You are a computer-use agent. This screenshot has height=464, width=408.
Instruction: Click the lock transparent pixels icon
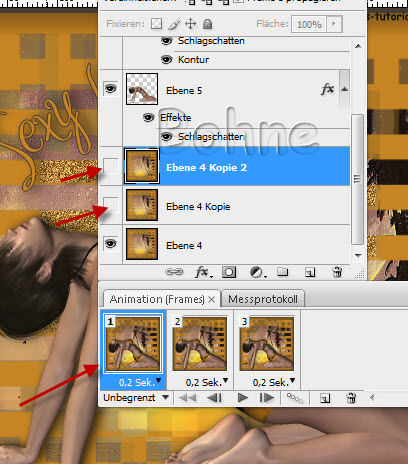tap(156, 24)
